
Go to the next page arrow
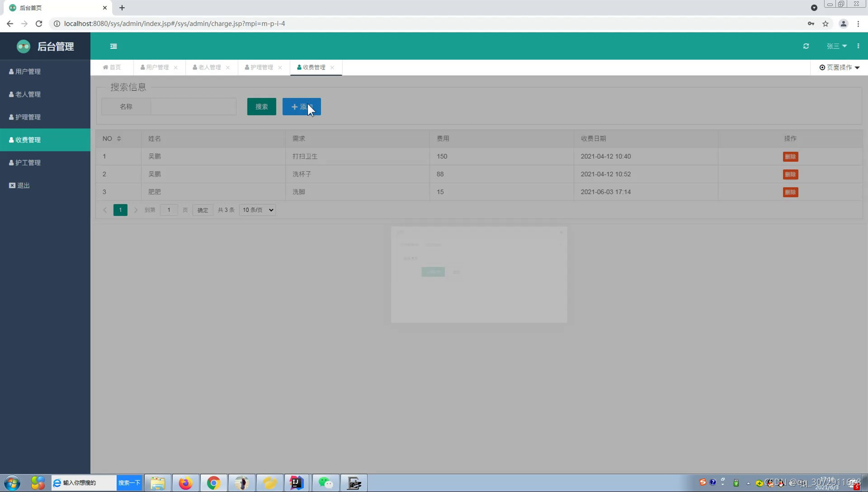(136, 210)
